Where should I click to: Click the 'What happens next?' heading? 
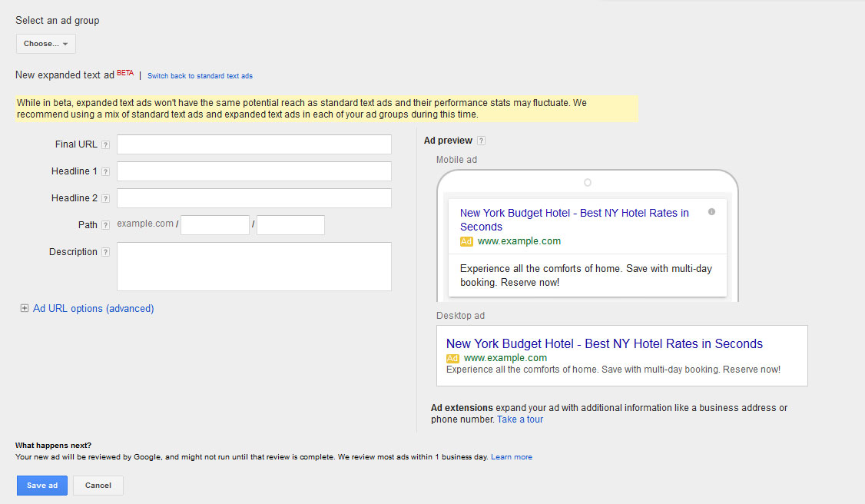pos(53,446)
